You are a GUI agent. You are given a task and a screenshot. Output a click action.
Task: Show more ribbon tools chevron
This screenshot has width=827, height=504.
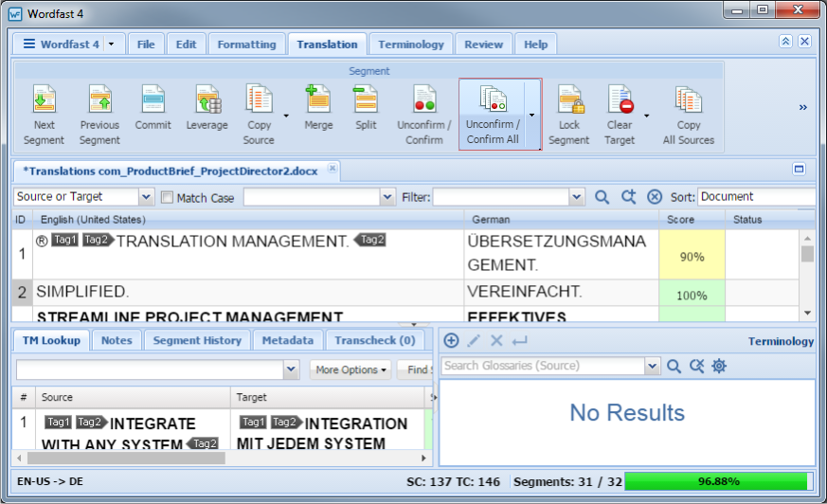802,108
